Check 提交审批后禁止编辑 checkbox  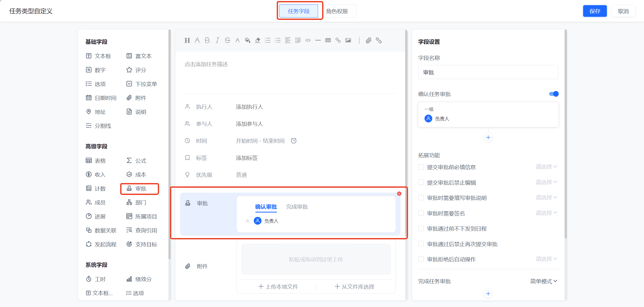421,183
